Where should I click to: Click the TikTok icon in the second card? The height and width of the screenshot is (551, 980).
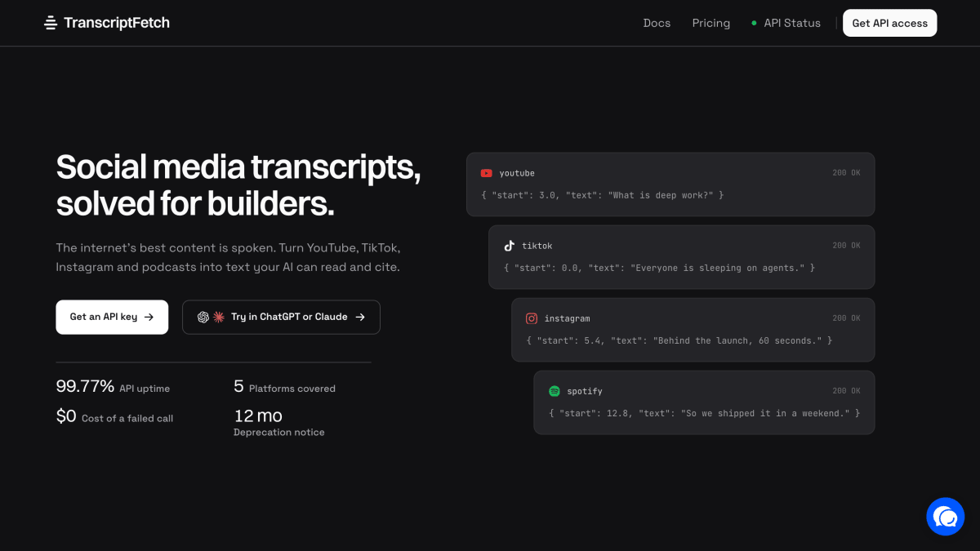coord(509,246)
